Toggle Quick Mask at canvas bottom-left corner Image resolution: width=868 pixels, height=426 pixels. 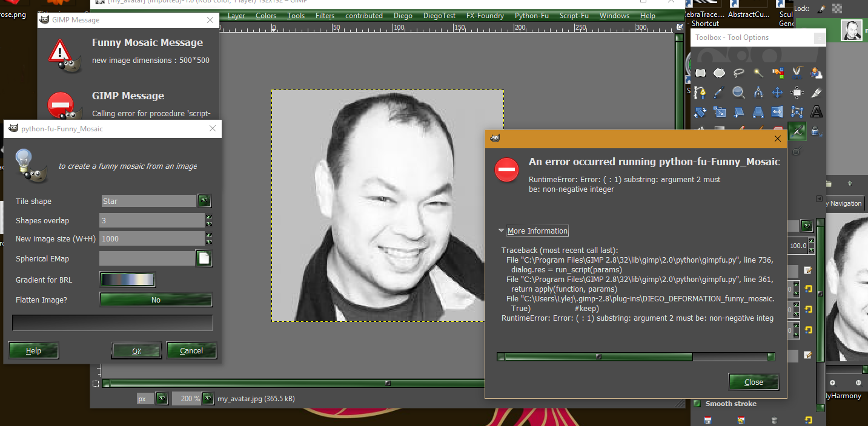96,384
